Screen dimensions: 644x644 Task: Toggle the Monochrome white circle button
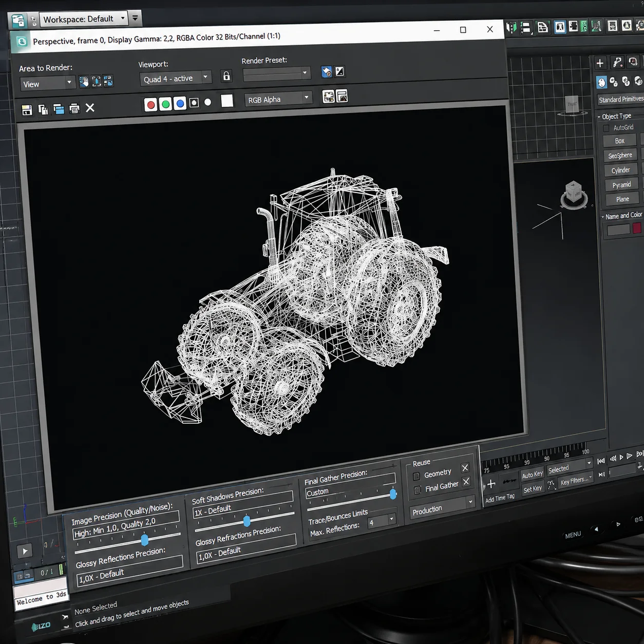point(208,102)
